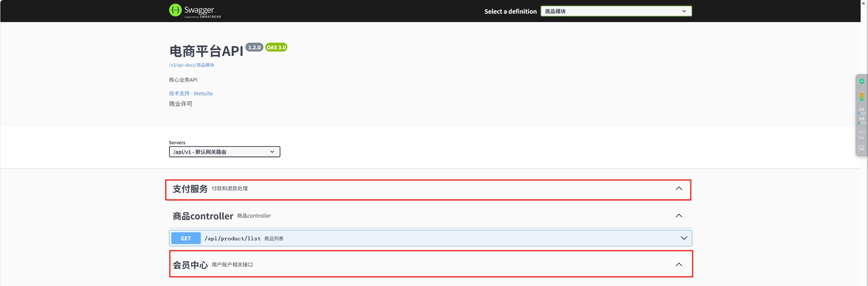Click the vertical scrollbar up arrow

864,3
